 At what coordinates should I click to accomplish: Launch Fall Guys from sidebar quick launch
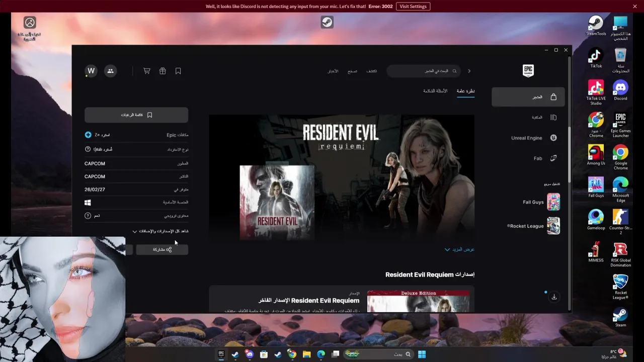tap(540, 202)
